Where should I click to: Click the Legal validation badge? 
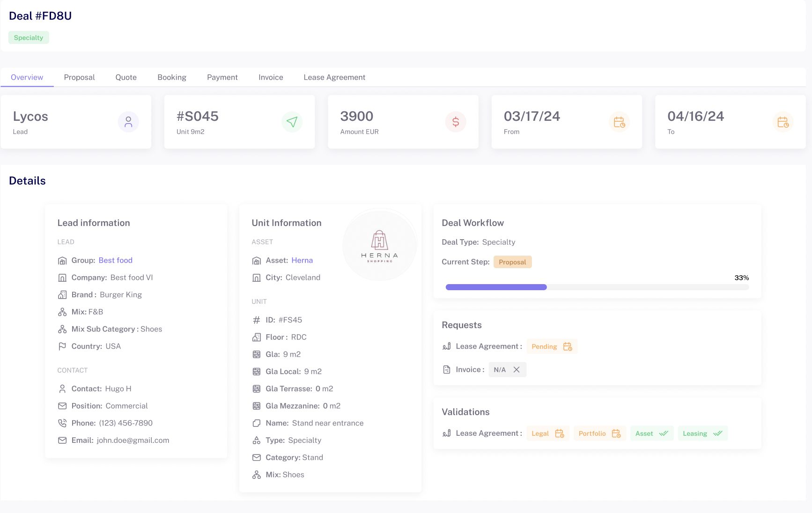[x=547, y=433]
